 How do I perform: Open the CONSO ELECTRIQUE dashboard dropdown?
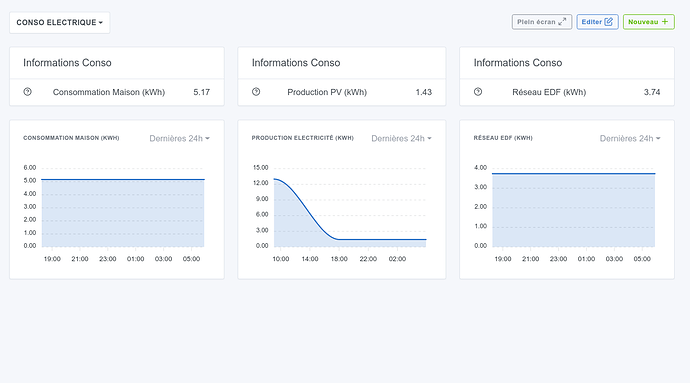click(59, 22)
